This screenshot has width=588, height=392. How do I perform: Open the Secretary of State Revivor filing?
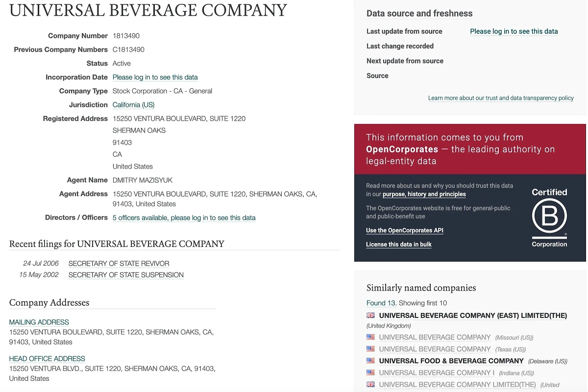[x=119, y=264]
